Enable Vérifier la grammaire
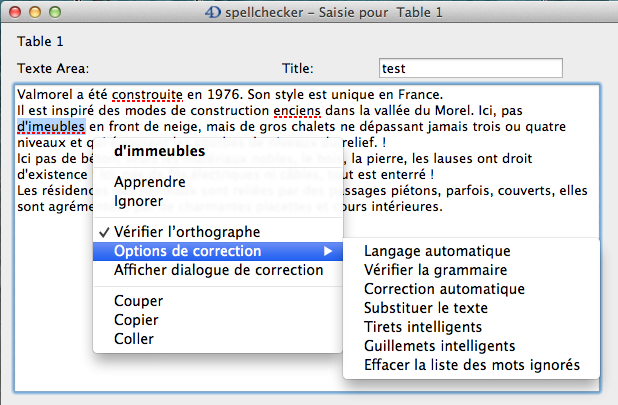Image resolution: width=618 pixels, height=405 pixels. coord(435,269)
